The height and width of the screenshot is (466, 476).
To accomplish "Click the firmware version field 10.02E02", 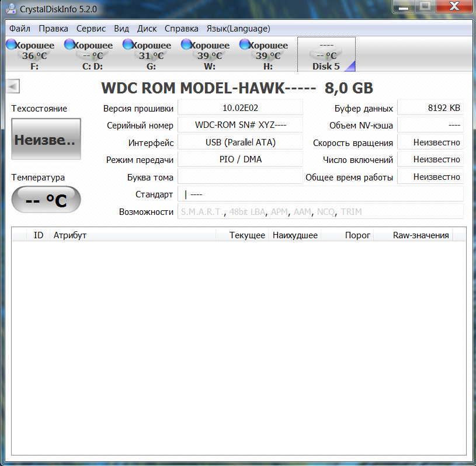I will click(x=240, y=108).
